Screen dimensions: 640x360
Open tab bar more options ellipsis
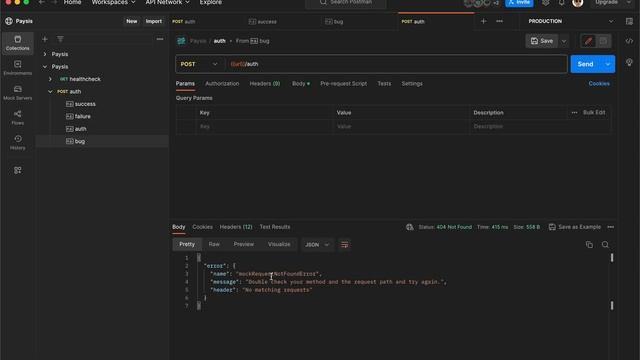point(500,21)
